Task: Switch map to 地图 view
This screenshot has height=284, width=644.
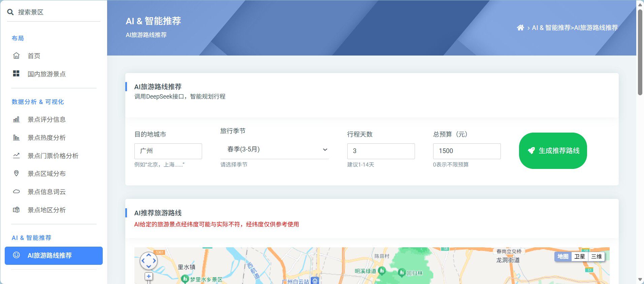Action: [563, 256]
